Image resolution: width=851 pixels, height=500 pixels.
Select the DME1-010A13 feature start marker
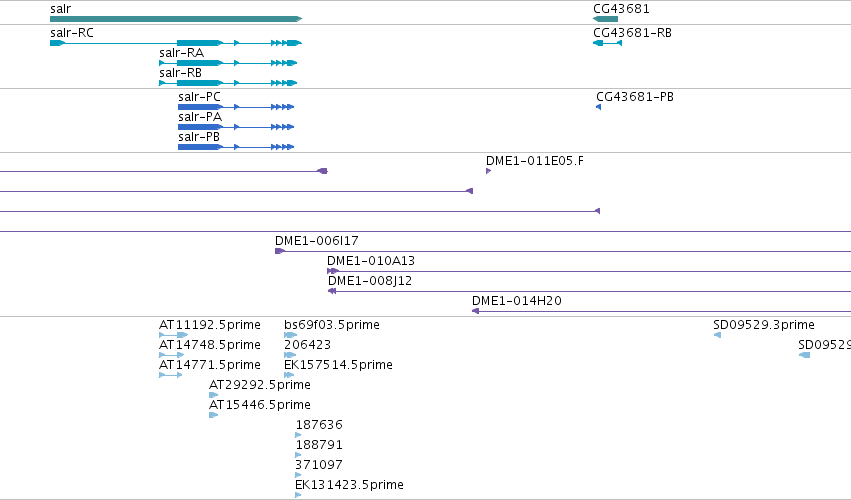333,271
